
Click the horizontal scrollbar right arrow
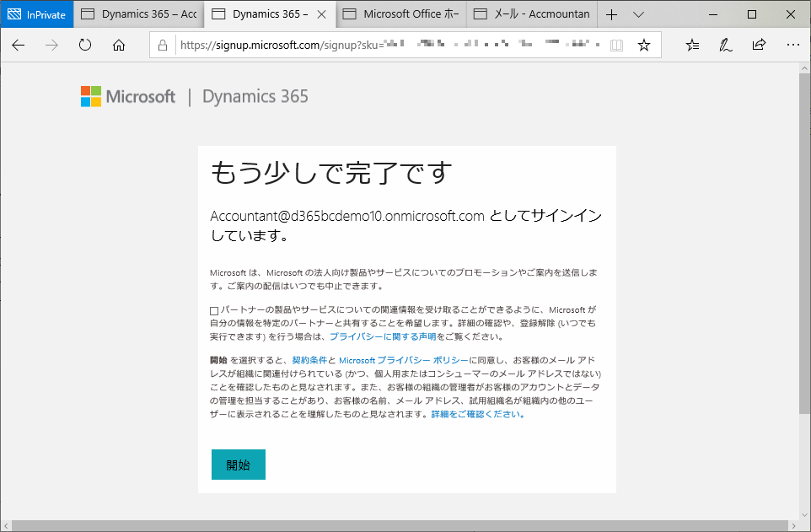coord(794,526)
